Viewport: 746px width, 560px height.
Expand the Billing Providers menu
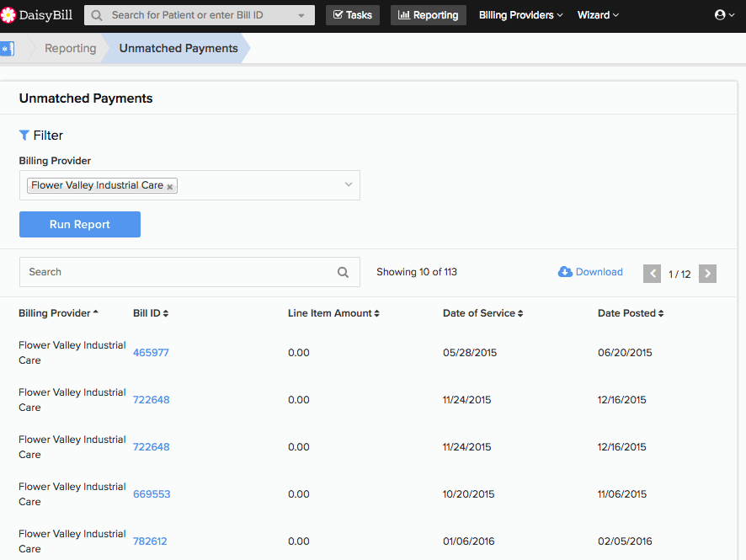(x=521, y=15)
